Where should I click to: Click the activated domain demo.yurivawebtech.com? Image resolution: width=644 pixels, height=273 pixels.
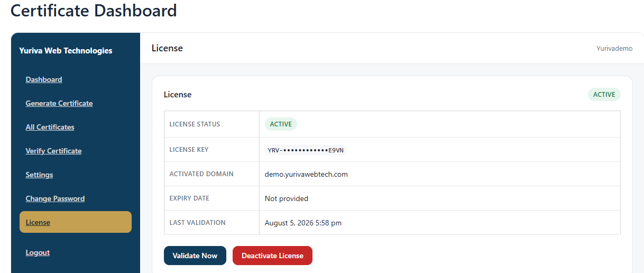point(306,174)
